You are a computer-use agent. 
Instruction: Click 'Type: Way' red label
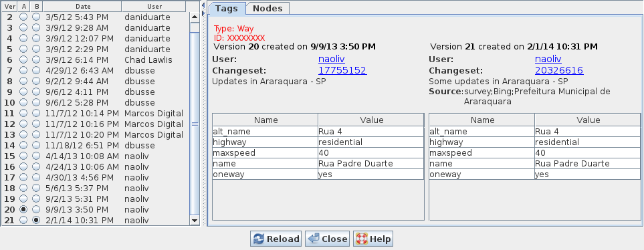233,29
